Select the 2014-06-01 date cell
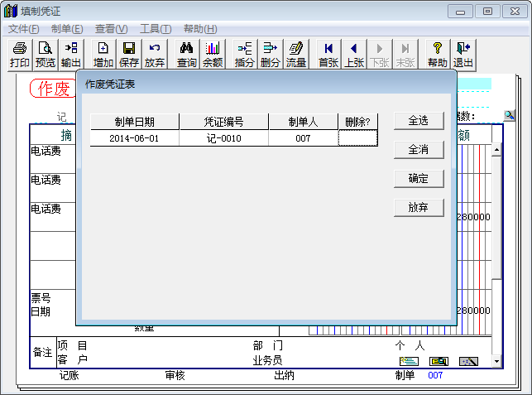The image size is (532, 395). click(135, 138)
